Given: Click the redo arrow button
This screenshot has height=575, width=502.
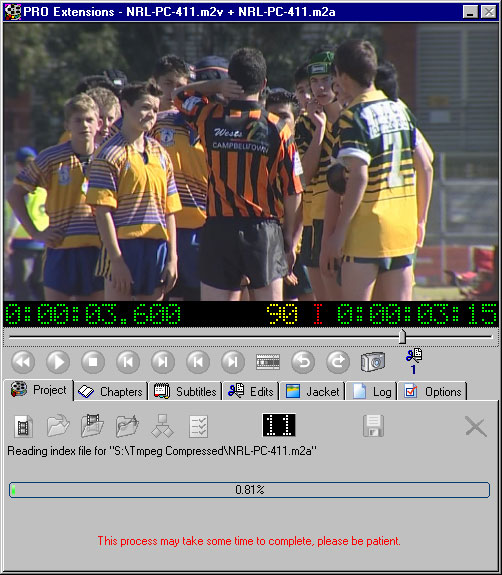Looking at the screenshot, I should click(x=338, y=362).
